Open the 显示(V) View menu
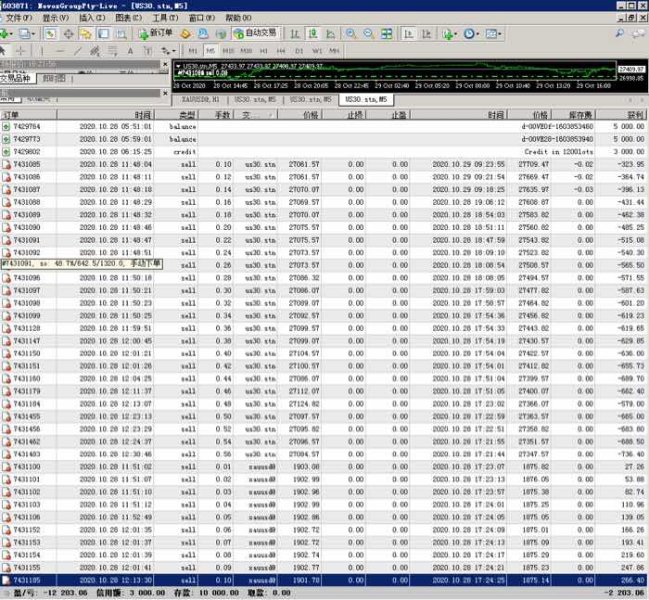Viewport: 649px width, 600px height. click(x=55, y=18)
